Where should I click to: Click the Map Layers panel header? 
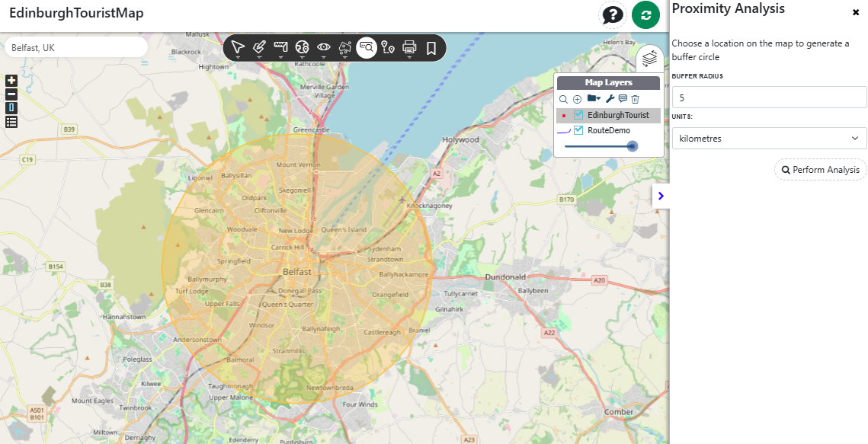[x=608, y=82]
